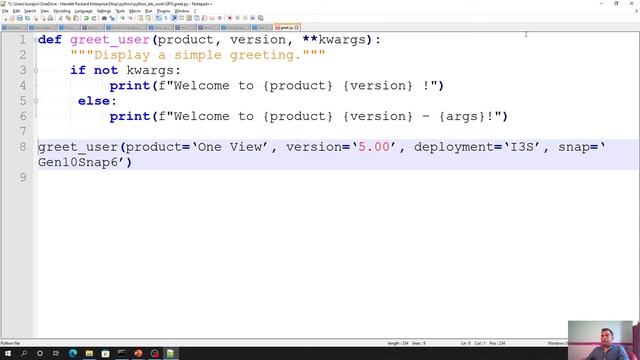The width and height of the screenshot is (640, 360).
Task: Open the Plugins menu
Action: click(x=163, y=11)
